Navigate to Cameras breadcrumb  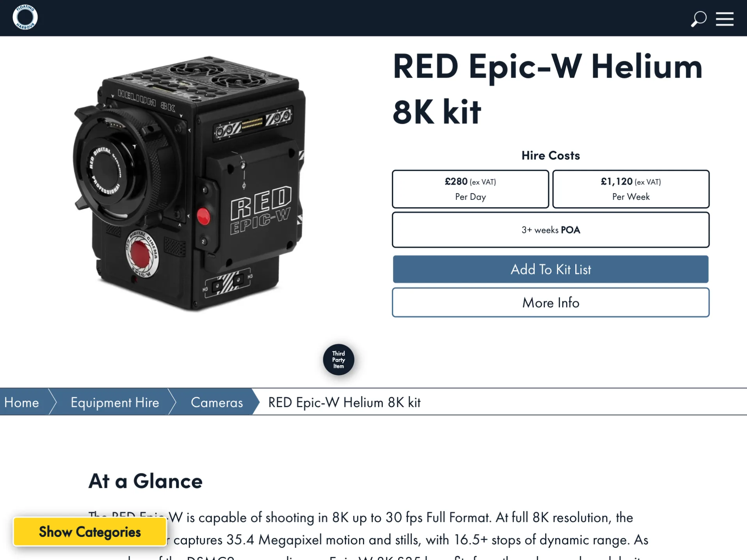pyautogui.click(x=217, y=402)
